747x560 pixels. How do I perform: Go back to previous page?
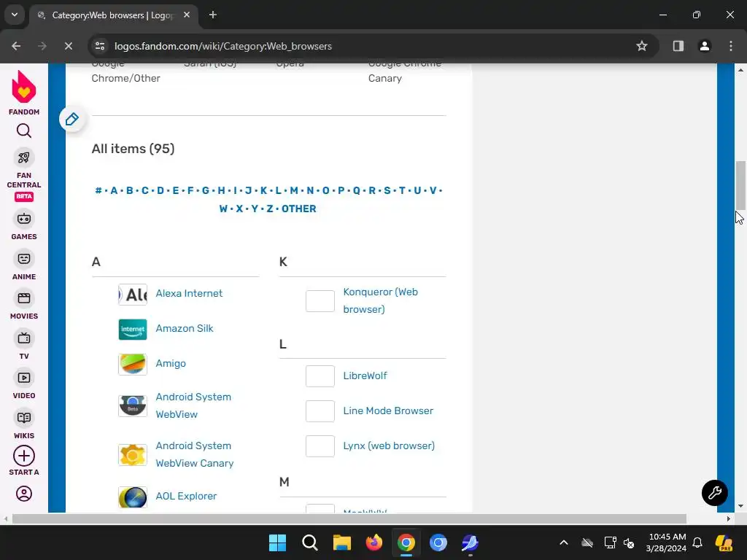coord(16,46)
